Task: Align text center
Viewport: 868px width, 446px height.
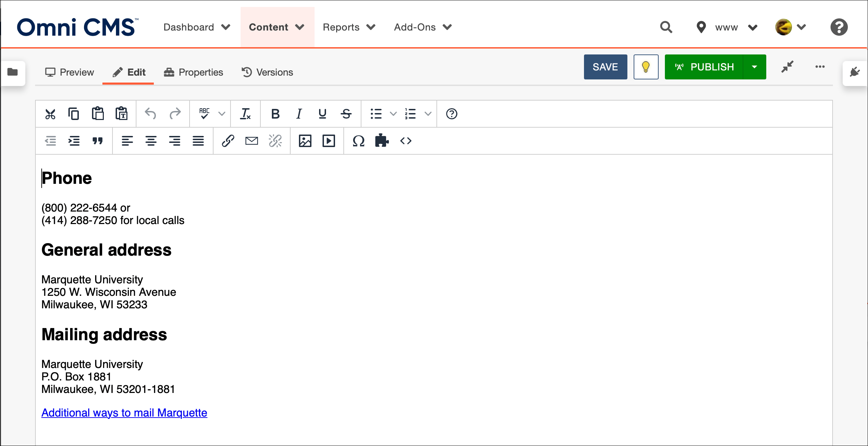Action: point(151,141)
